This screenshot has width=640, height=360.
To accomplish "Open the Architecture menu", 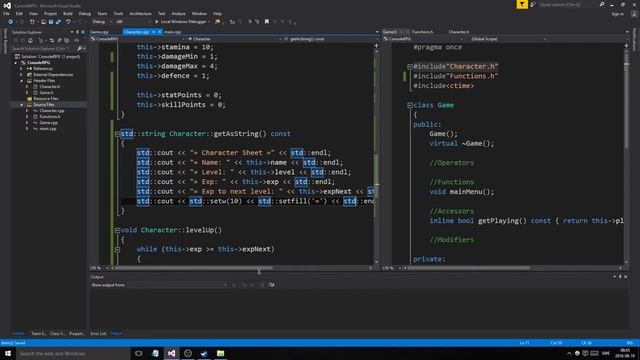I will click(x=140, y=13).
